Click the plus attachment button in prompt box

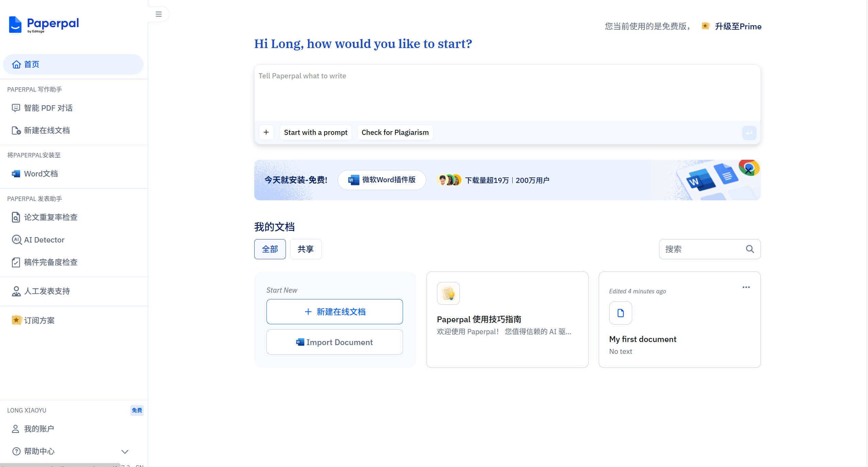click(266, 132)
